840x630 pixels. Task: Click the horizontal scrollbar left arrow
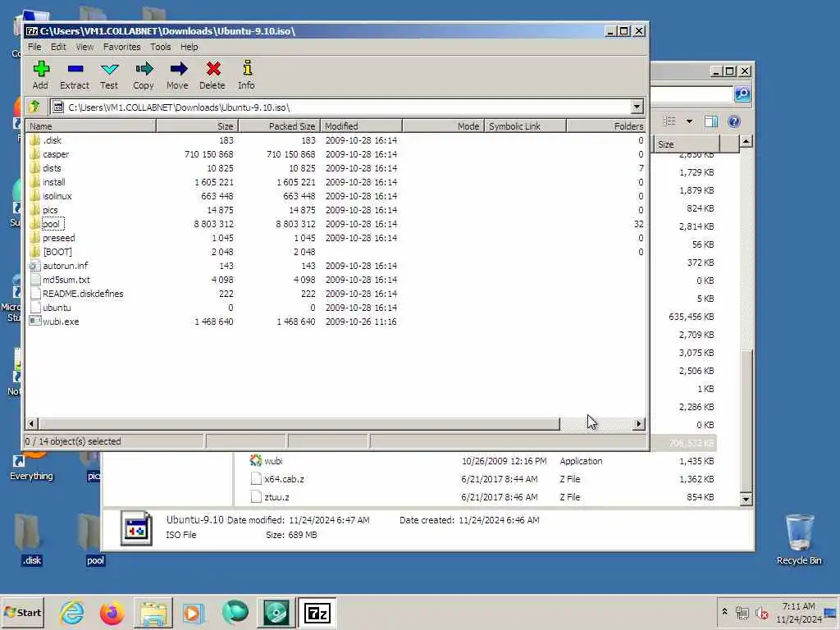pyautogui.click(x=31, y=424)
